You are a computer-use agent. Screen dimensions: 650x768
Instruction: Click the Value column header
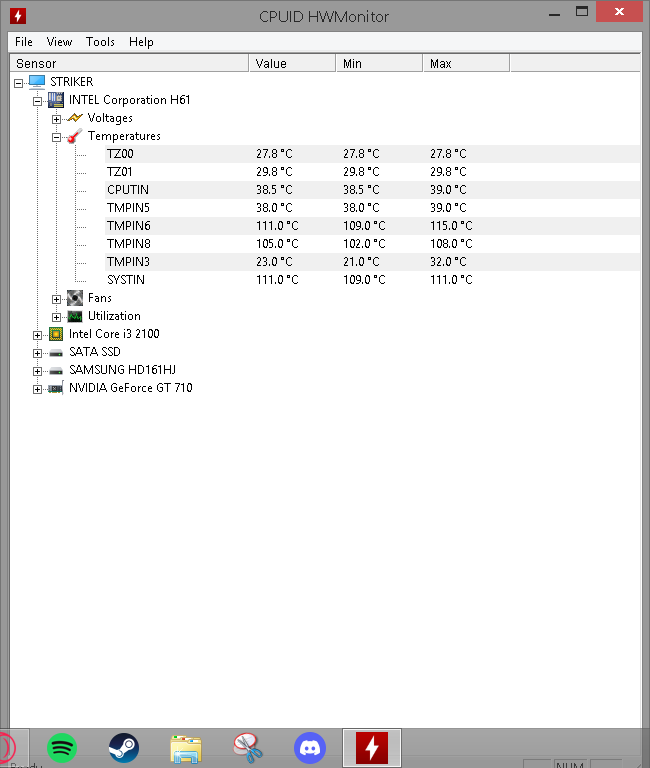coord(292,64)
